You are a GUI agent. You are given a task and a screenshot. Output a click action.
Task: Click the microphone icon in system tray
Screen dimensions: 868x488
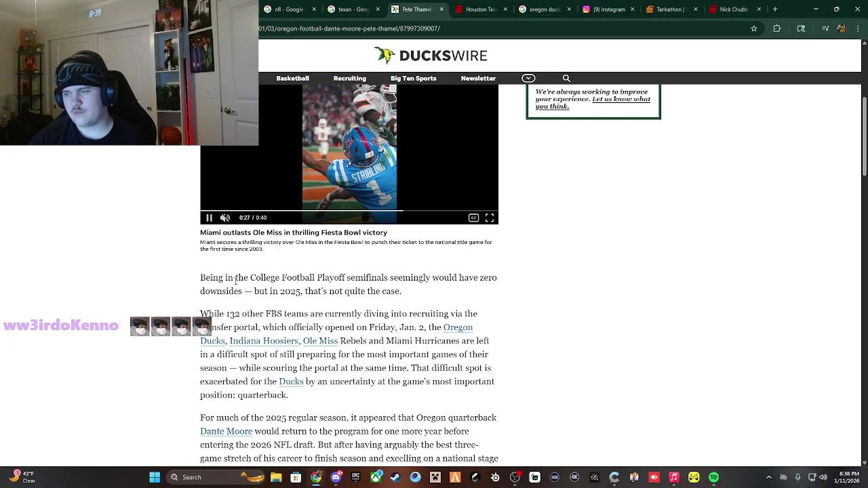(798, 477)
